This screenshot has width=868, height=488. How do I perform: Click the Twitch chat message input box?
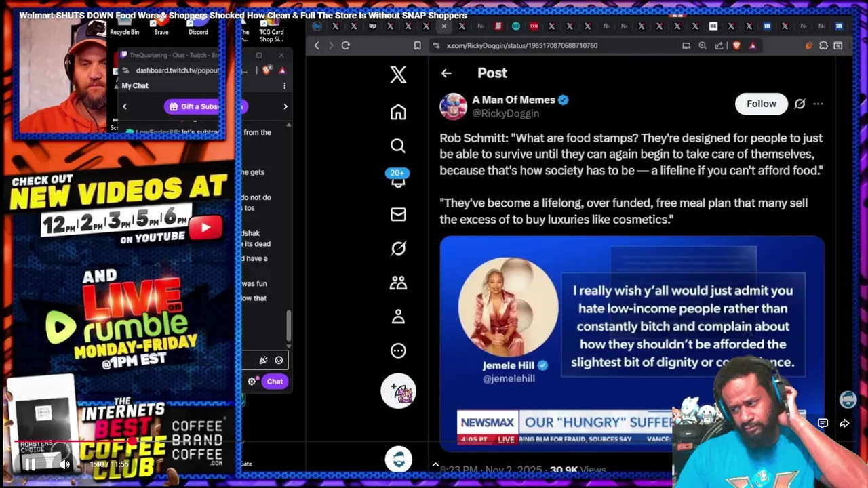[x=265, y=360]
